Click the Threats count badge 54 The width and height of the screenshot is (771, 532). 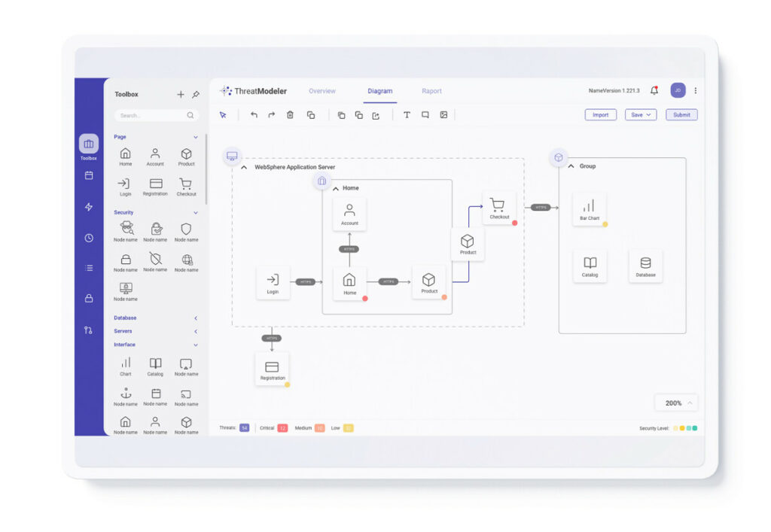pos(245,428)
